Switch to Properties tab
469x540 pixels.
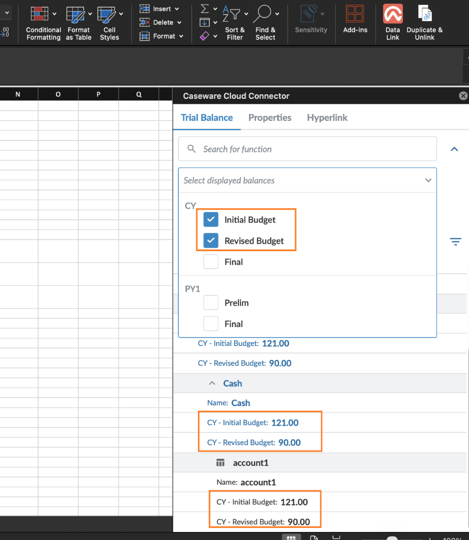pos(270,118)
